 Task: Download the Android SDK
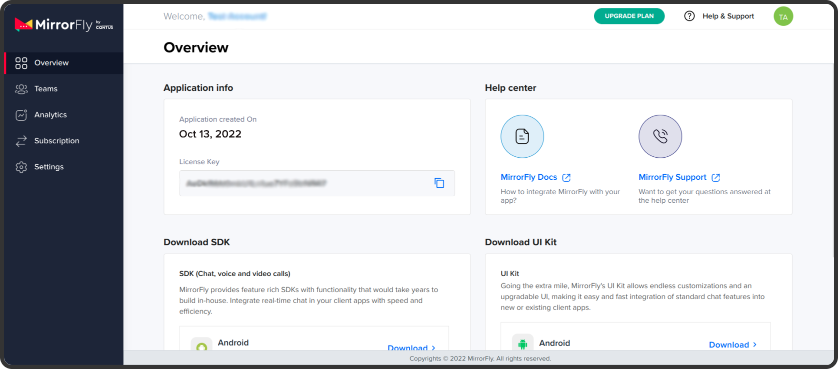click(x=412, y=348)
